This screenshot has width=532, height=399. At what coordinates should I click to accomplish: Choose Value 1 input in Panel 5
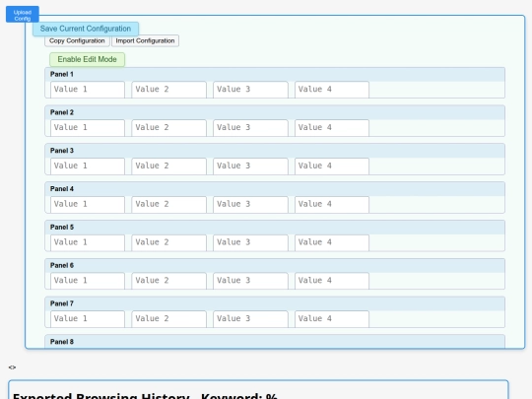88,243
